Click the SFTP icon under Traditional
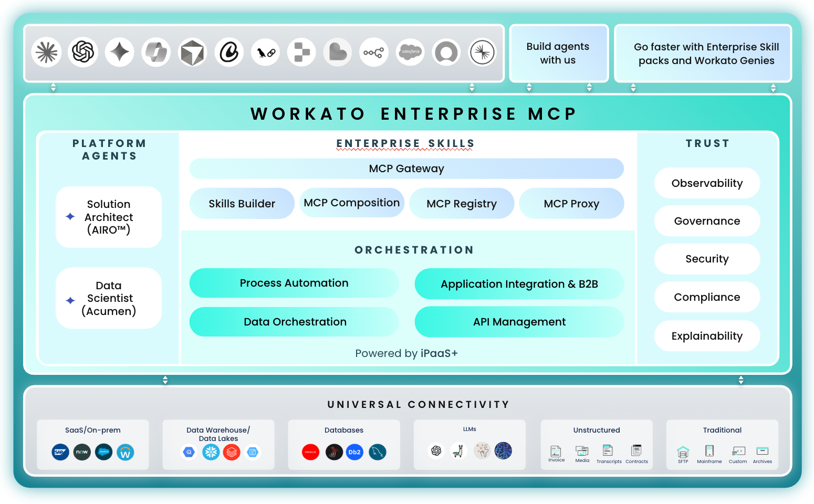The image size is (814, 504). (683, 451)
